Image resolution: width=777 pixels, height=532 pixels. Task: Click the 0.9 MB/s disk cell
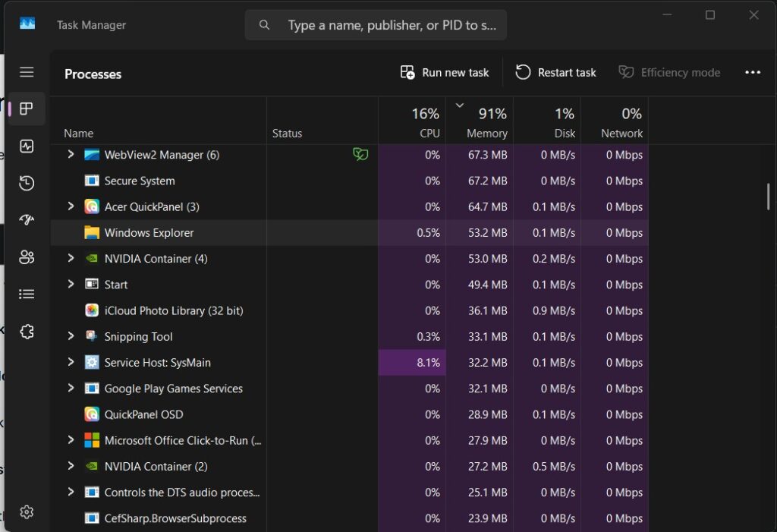(547, 311)
